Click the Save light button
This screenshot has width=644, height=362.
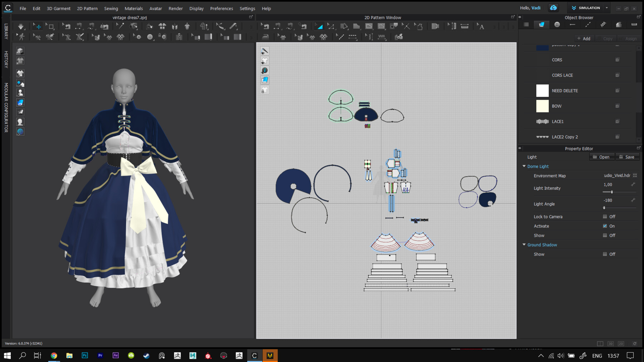click(x=627, y=157)
